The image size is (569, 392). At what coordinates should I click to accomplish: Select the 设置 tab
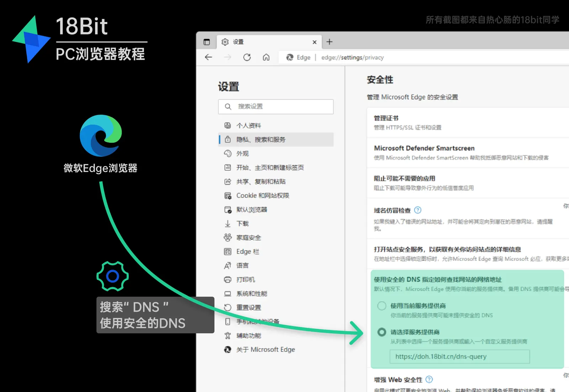(269, 42)
